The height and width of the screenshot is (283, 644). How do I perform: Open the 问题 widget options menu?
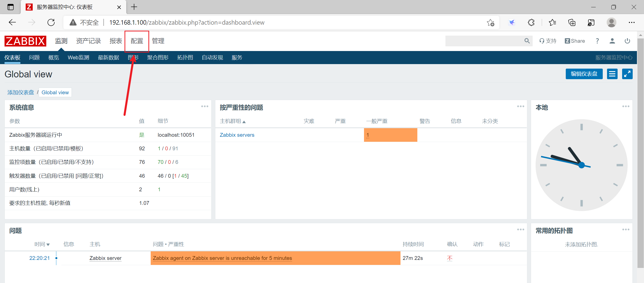click(521, 229)
